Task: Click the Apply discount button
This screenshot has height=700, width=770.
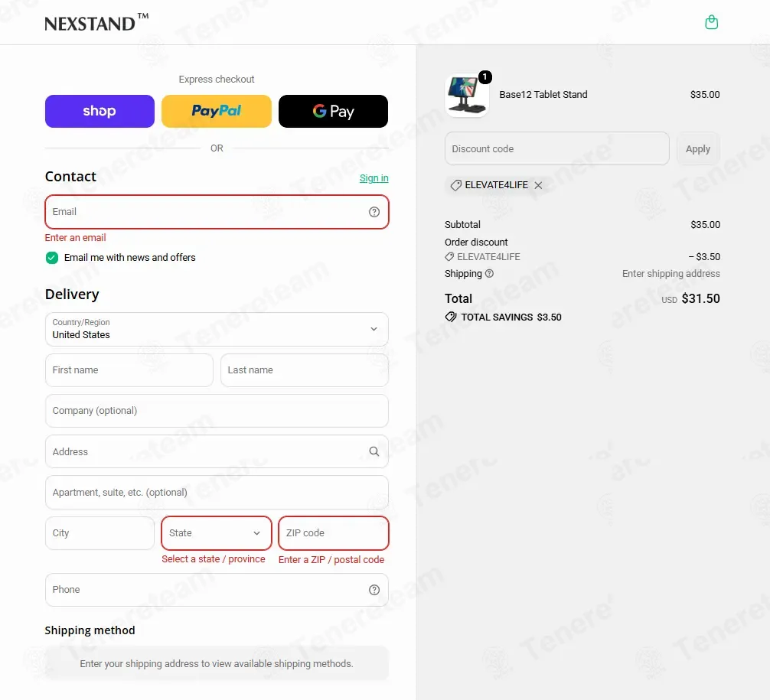Action: (698, 148)
